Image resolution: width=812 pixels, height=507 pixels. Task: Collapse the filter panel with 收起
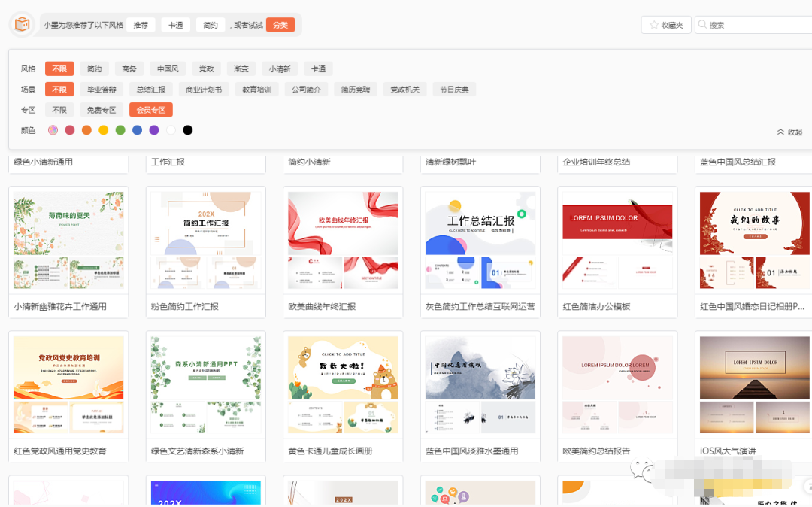tap(789, 132)
